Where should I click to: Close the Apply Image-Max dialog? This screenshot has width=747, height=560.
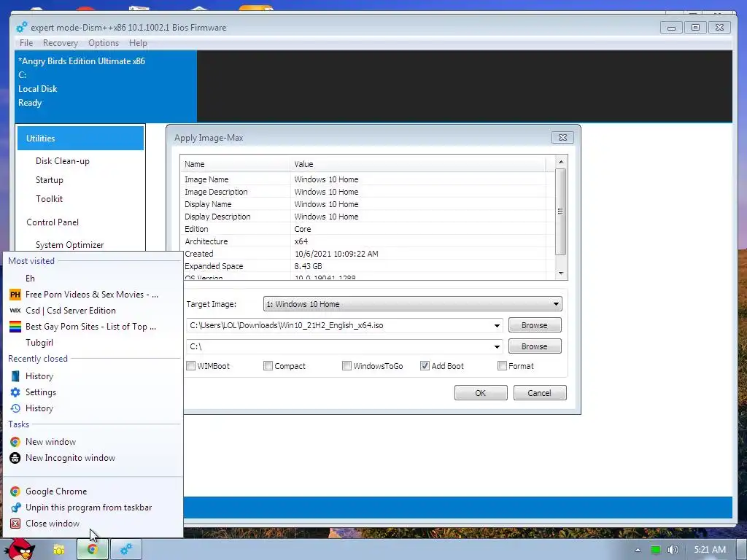coord(562,137)
